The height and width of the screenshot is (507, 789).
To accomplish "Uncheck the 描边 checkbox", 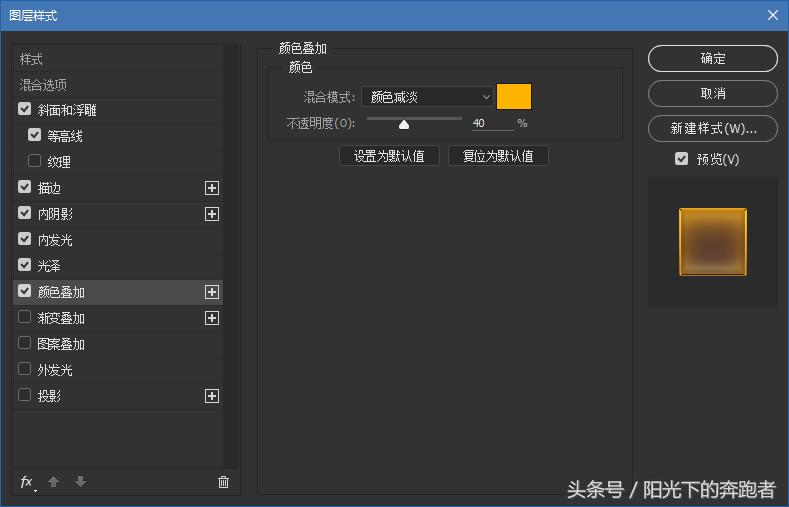I will 24,187.
